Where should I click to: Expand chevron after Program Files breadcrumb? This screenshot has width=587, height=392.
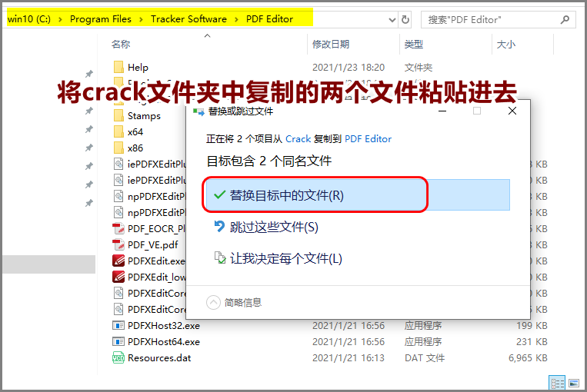coord(141,19)
